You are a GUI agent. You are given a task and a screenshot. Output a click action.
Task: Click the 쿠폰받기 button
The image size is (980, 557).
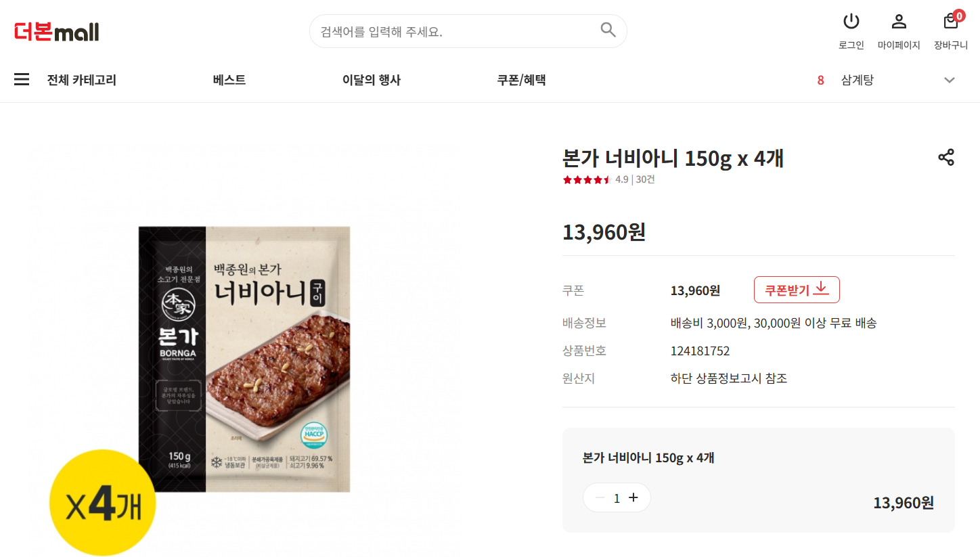(x=796, y=290)
